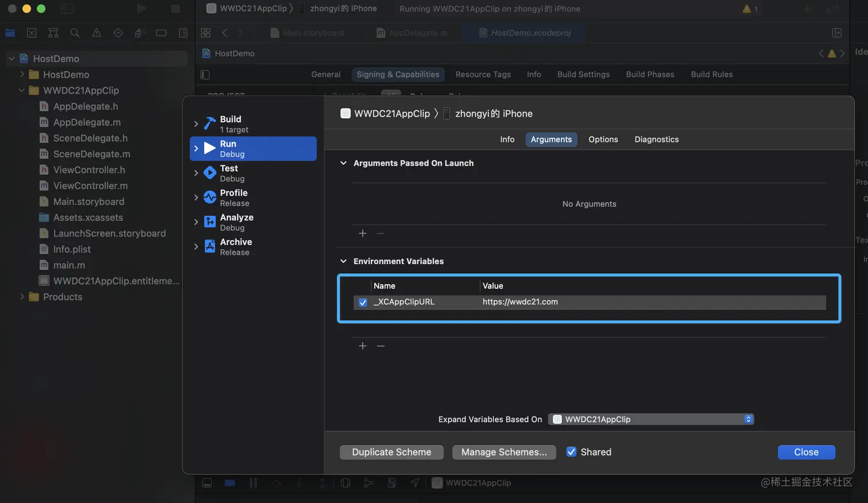This screenshot has width=868, height=503.
Task: Click the related items grid icon
Action: coord(206,33)
